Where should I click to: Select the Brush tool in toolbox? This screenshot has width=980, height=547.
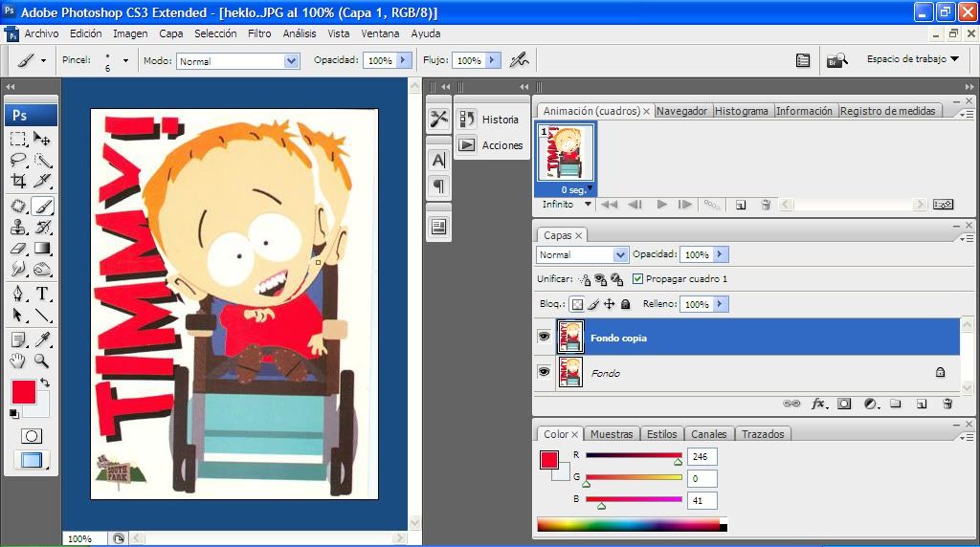tap(42, 206)
